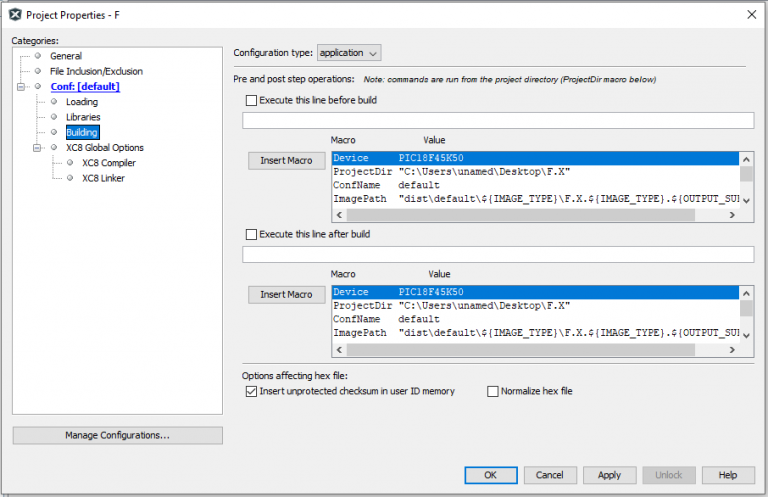
Task: Check the Normalize hex file option
Action: pyautogui.click(x=493, y=391)
